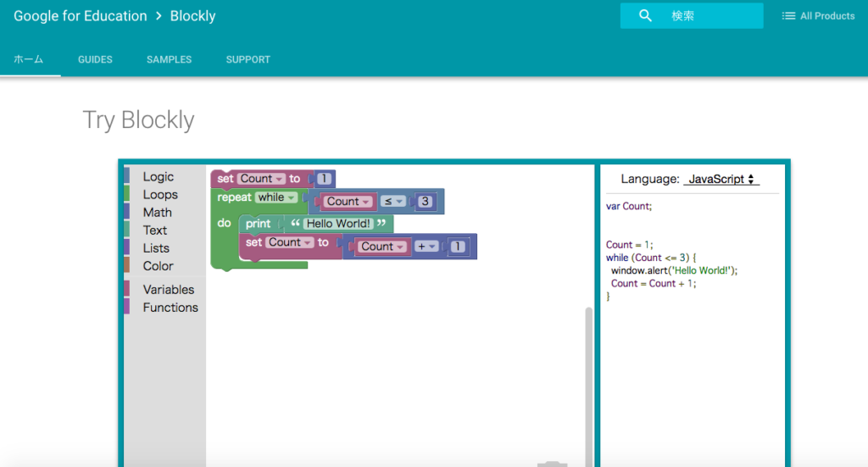Click the Blockly breadcrumb link
Viewport: 868px width, 467px height.
tap(192, 16)
